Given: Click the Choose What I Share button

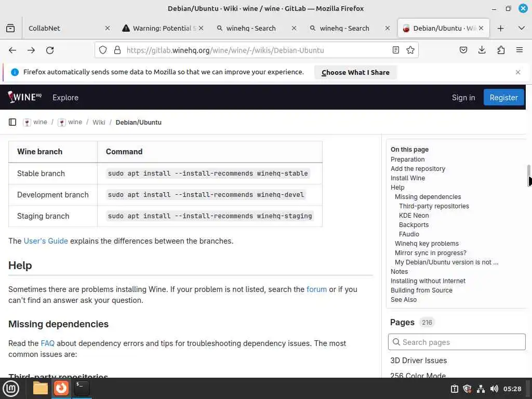Looking at the screenshot, I should pyautogui.click(x=355, y=72).
